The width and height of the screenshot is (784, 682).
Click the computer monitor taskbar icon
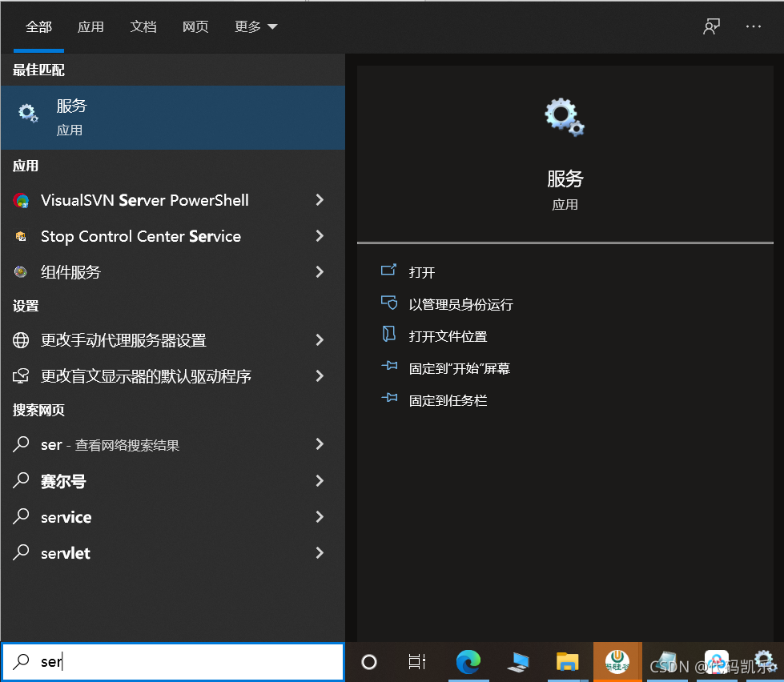click(518, 662)
